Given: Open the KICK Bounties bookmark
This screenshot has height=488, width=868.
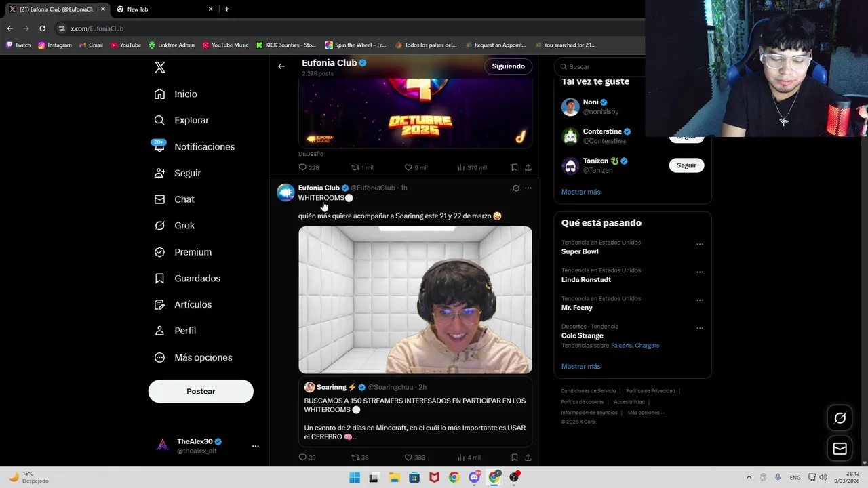Looking at the screenshot, I should pos(286,45).
